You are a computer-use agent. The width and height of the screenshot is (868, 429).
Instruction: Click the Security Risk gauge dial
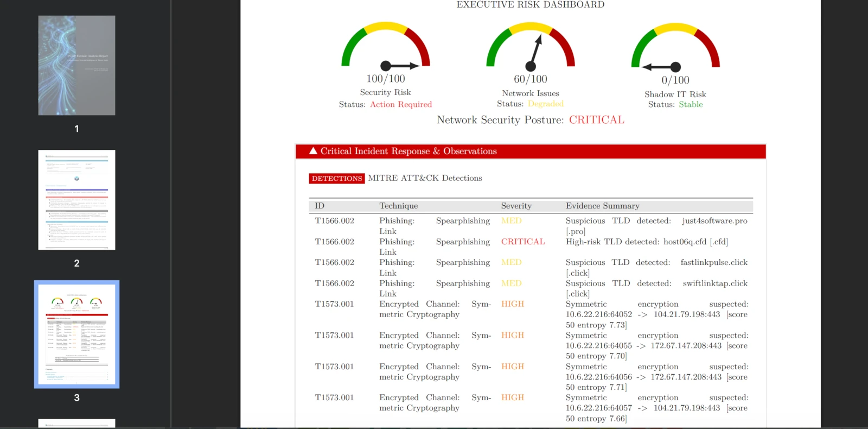pos(386,47)
